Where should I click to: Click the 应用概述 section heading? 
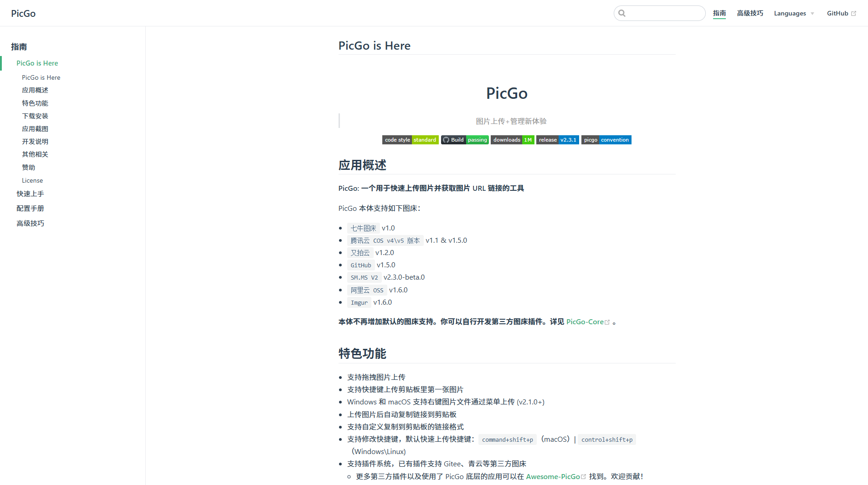(x=362, y=165)
